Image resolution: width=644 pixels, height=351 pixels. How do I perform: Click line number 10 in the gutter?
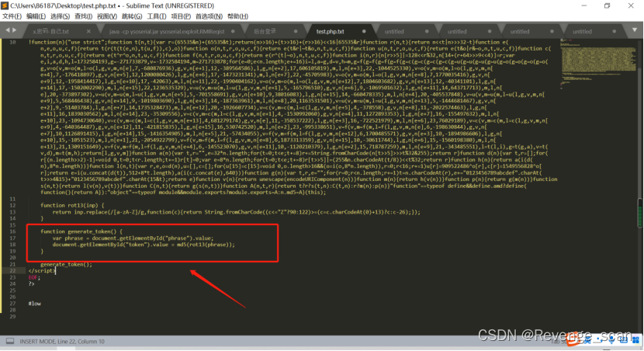tap(12, 42)
